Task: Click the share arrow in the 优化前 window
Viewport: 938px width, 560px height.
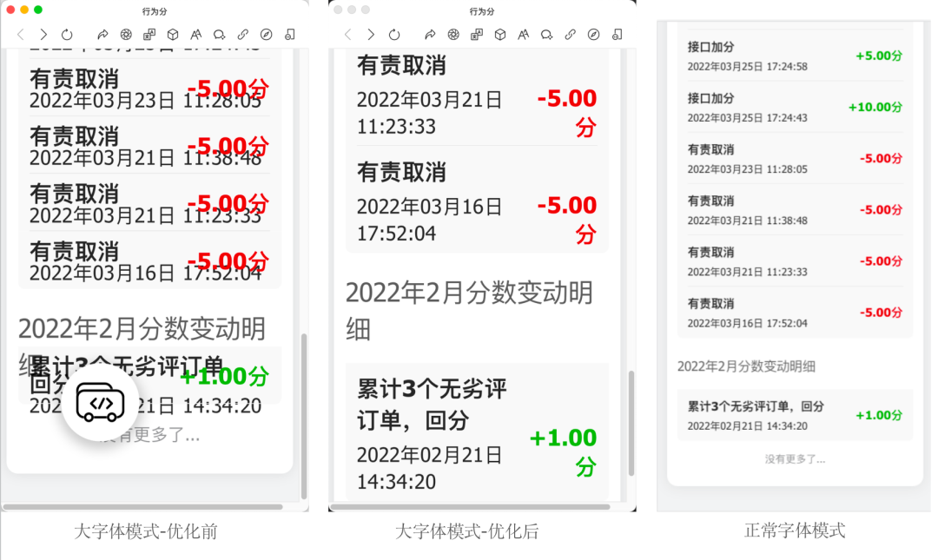Action: point(102,35)
